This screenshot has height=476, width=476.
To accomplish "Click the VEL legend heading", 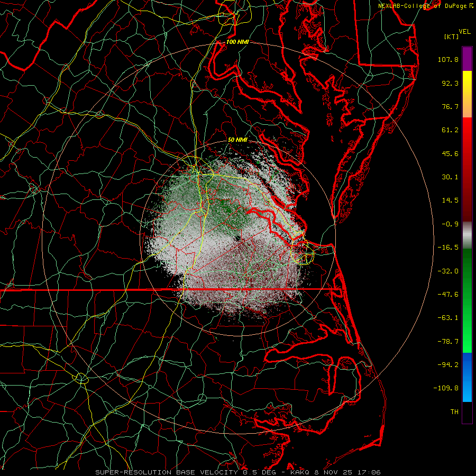I will coord(465,32).
